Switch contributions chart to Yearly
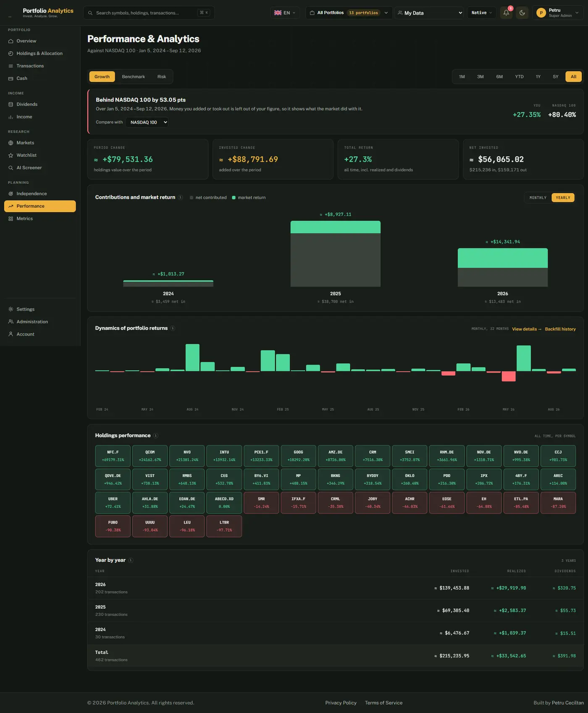The width and height of the screenshot is (588, 713). [x=563, y=198]
